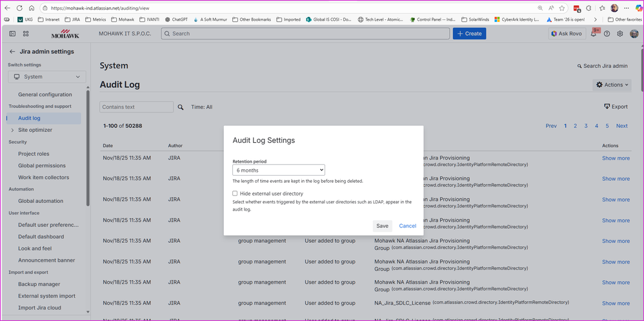Image resolution: width=644 pixels, height=321 pixels.
Task: Open ChatGPT bookmark
Action: pyautogui.click(x=177, y=19)
